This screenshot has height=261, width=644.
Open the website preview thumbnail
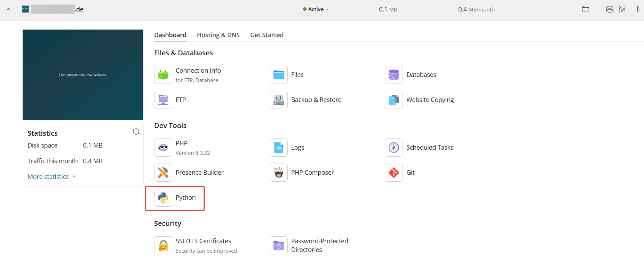click(83, 75)
